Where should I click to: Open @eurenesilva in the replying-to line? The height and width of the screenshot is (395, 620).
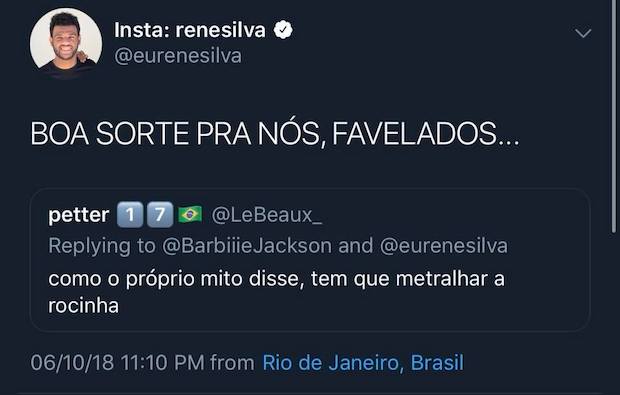pos(444,246)
